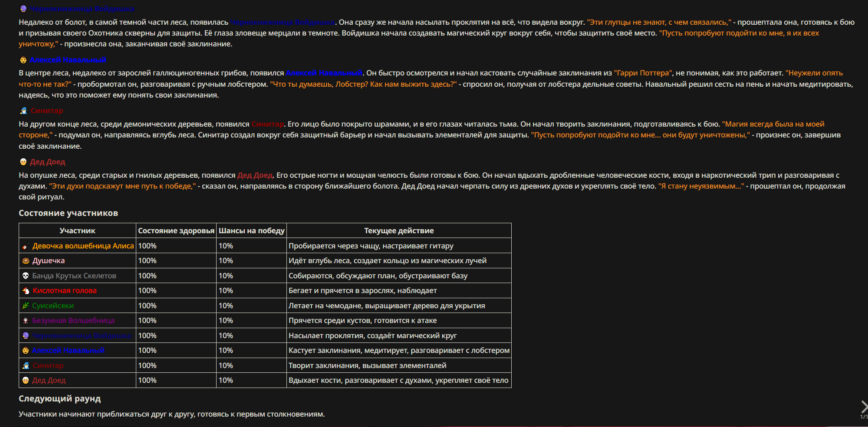Click the Дед Доед name in the table

point(49,380)
